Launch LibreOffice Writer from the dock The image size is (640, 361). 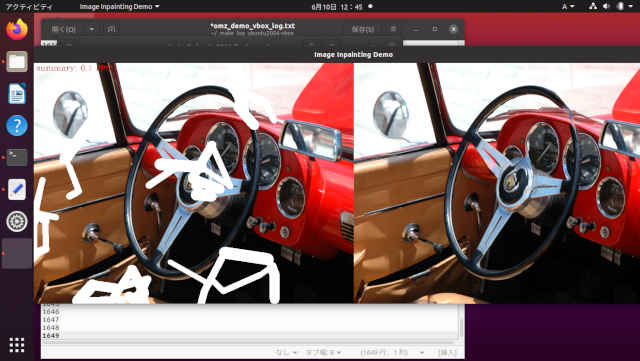(17, 94)
